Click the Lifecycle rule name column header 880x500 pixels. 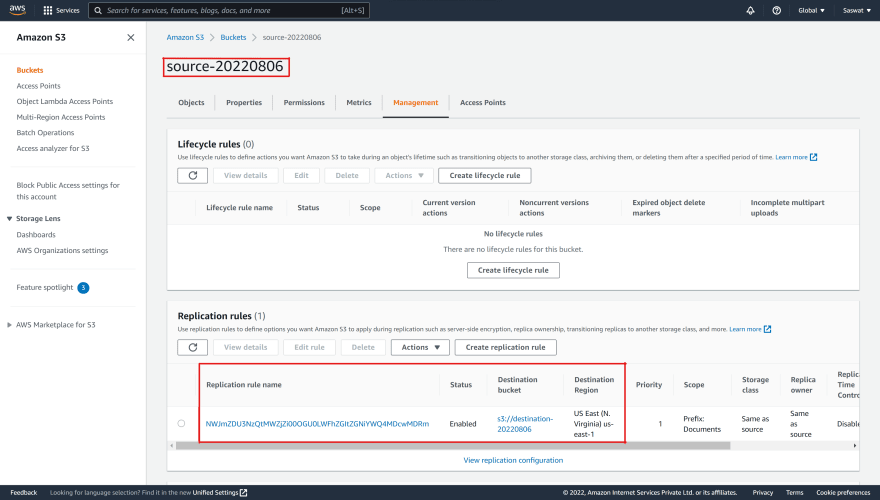pyautogui.click(x=240, y=208)
